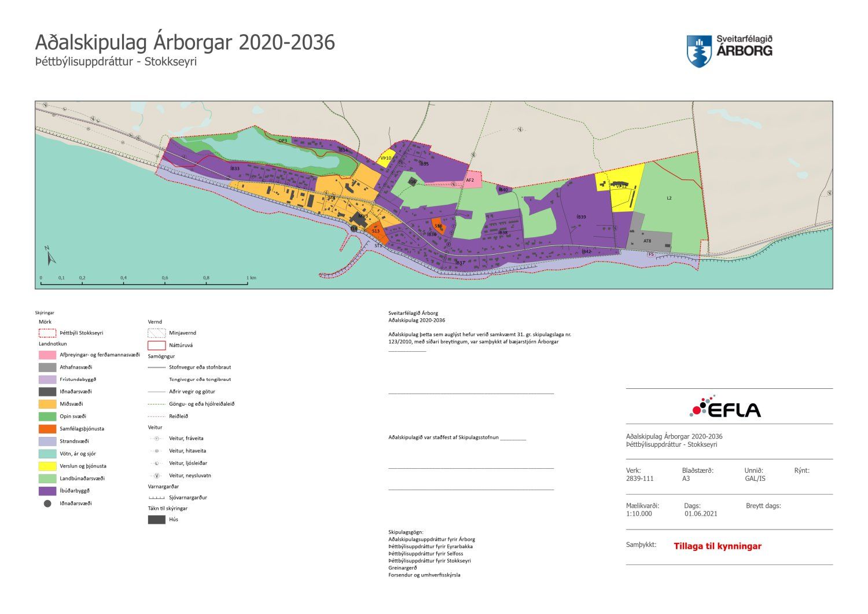The image size is (868, 614).
Task: Select the pink Afþreyingar- og ferðamannasvæði swatch
Action: click(47, 355)
